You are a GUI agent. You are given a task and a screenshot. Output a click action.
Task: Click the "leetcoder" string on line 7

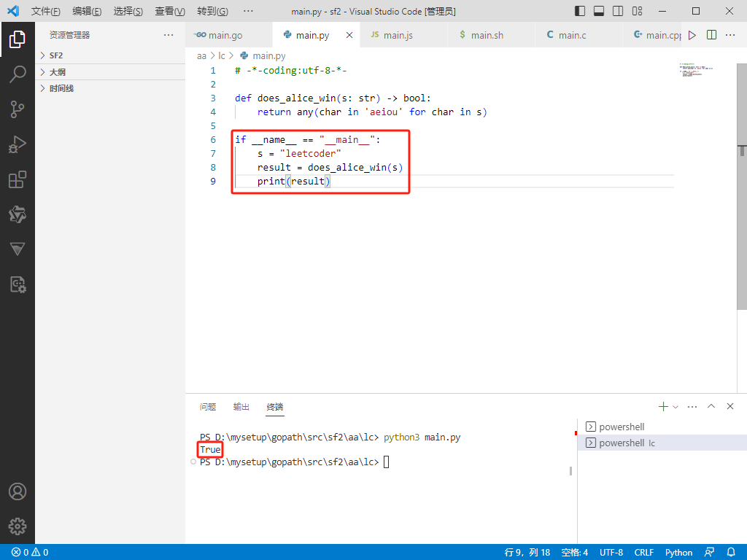click(x=310, y=153)
